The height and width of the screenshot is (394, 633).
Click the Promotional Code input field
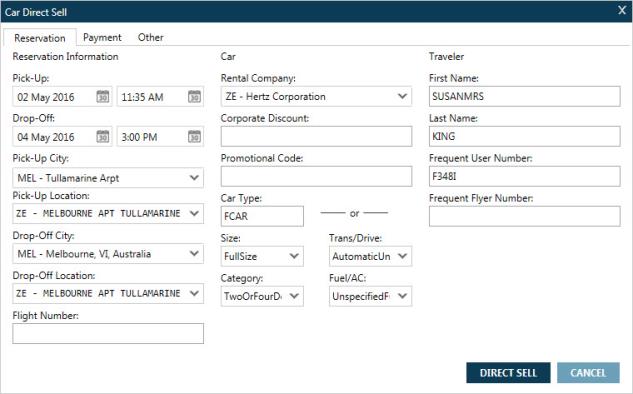[x=316, y=176]
